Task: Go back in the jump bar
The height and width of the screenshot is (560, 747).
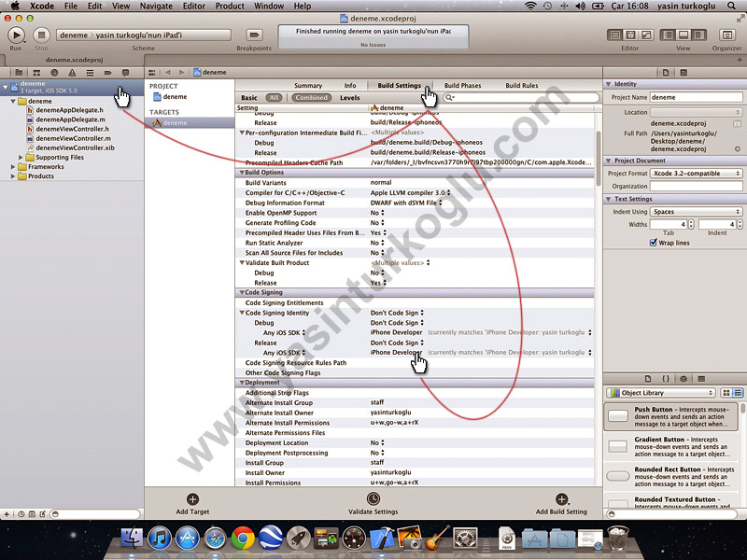Action: [168, 73]
